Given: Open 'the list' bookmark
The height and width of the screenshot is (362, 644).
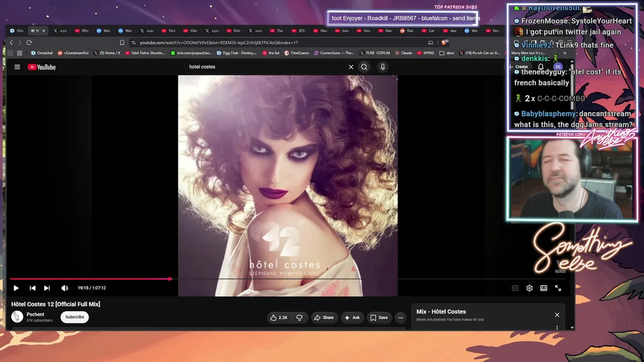Looking at the screenshot, I should (x=271, y=53).
